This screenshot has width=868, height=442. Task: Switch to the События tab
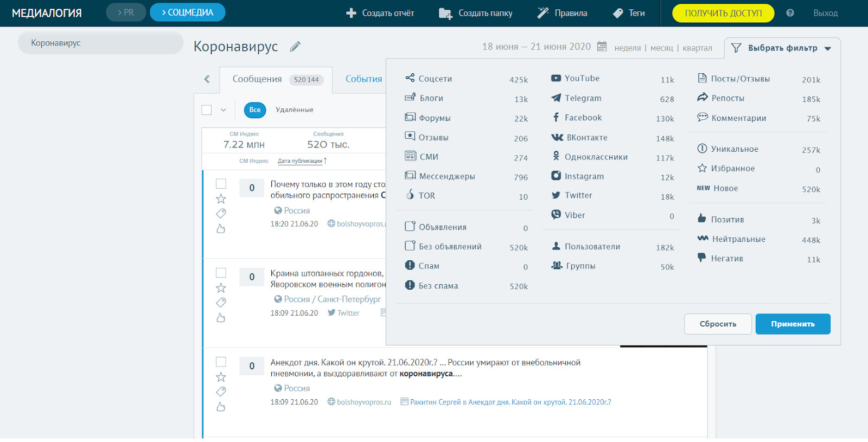363,79
